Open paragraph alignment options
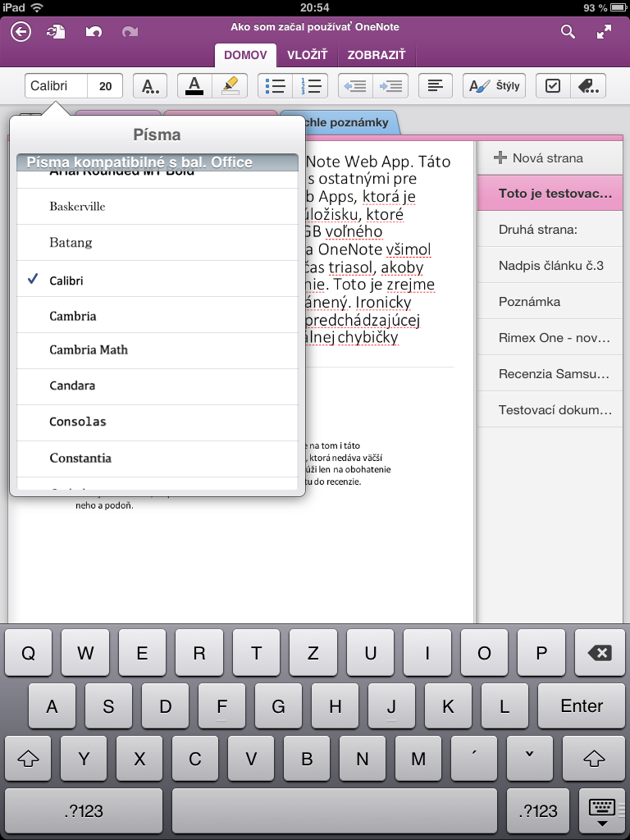 436,85
